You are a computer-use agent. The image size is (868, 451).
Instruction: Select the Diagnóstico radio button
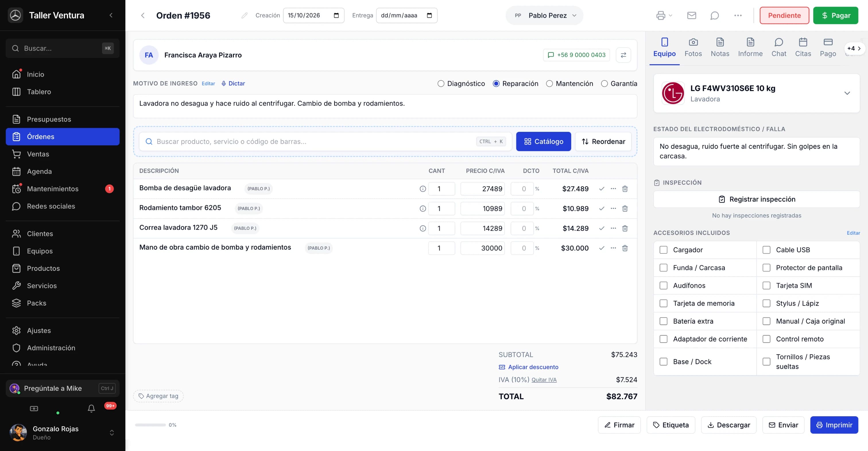tap(441, 84)
